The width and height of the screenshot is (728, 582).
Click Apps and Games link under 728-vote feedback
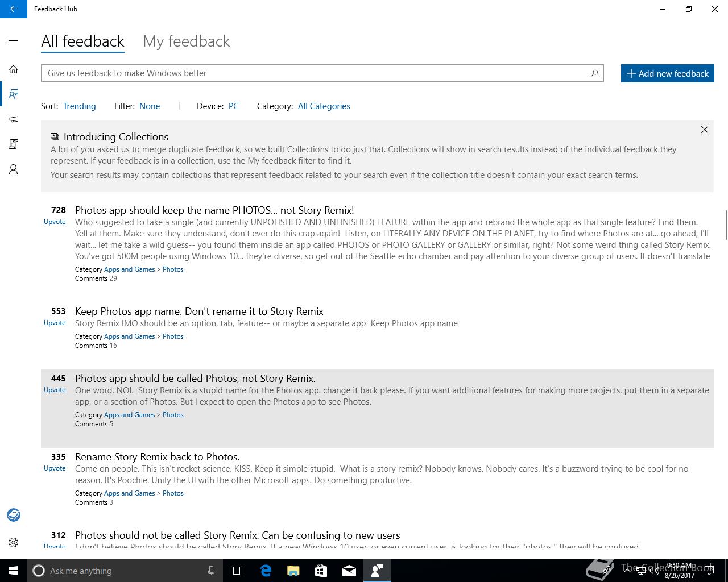point(129,269)
